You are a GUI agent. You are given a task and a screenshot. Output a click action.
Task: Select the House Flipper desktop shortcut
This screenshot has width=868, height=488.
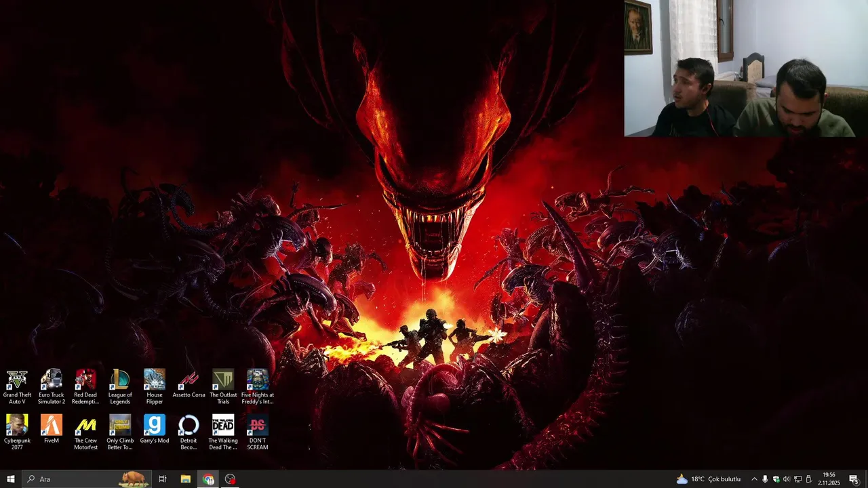pos(155,387)
